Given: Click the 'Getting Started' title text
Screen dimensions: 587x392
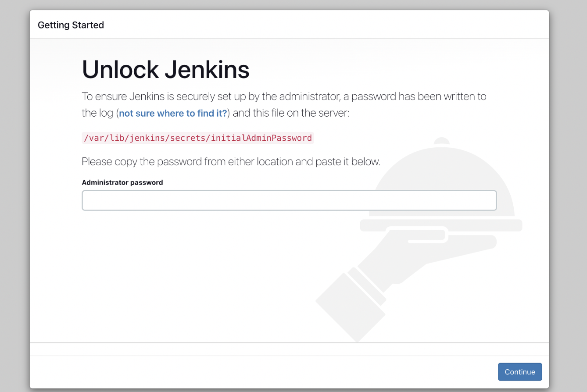Looking at the screenshot, I should point(71,25).
